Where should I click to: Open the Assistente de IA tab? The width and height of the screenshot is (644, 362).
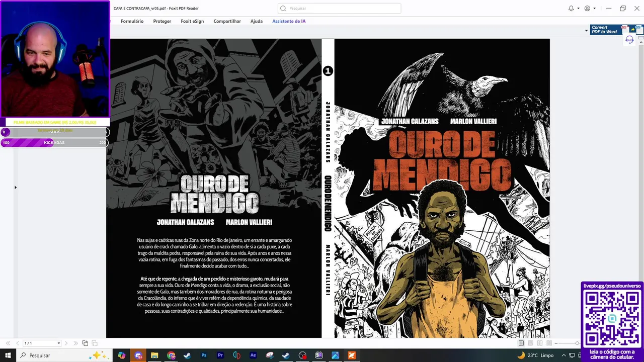pyautogui.click(x=289, y=21)
